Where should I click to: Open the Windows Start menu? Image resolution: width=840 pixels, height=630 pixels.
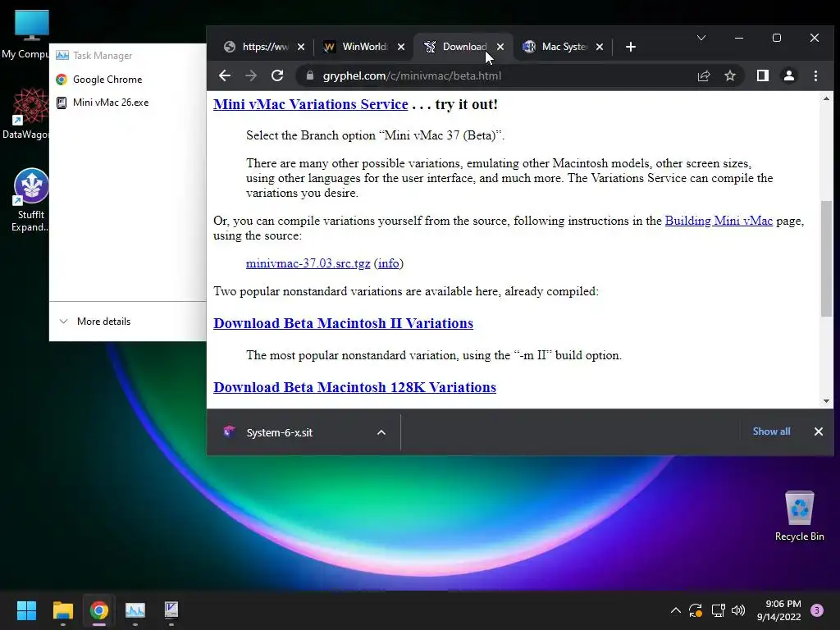pos(26,610)
